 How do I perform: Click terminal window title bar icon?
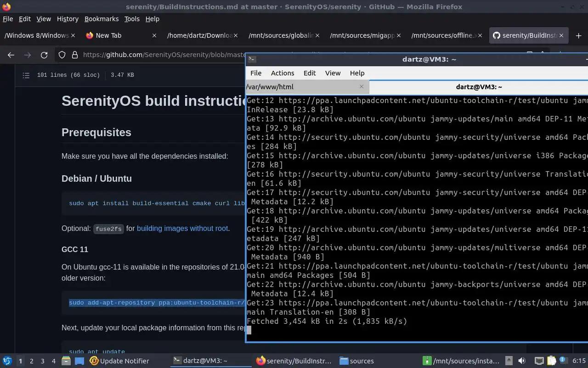252,59
